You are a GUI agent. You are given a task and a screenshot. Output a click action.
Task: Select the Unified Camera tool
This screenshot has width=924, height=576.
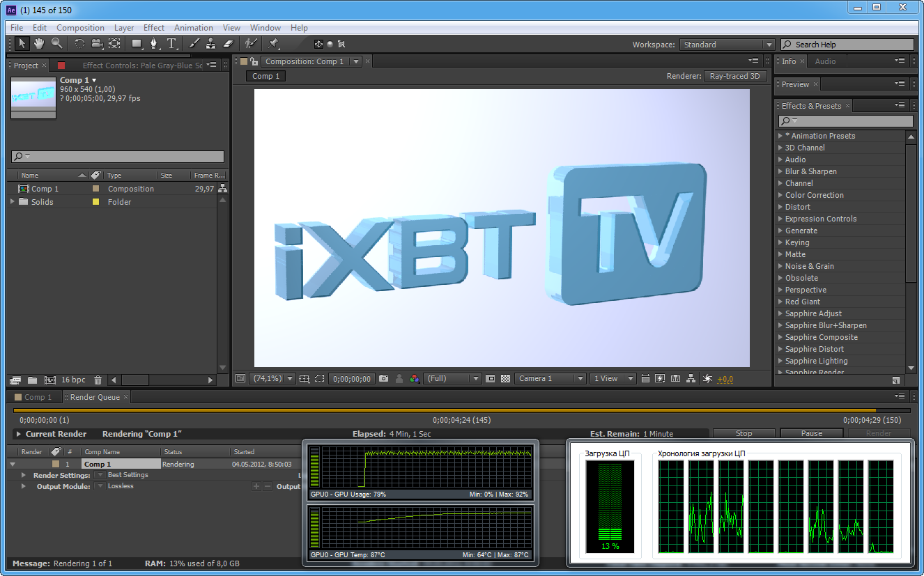tap(97, 44)
